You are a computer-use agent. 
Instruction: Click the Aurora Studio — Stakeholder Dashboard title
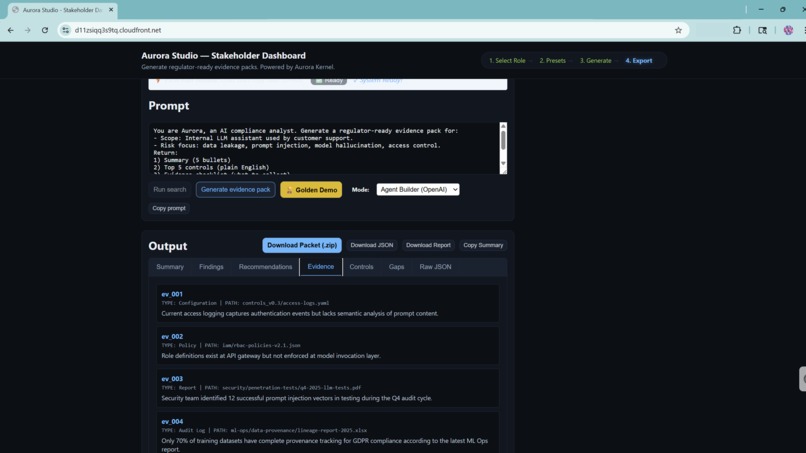tap(224, 56)
